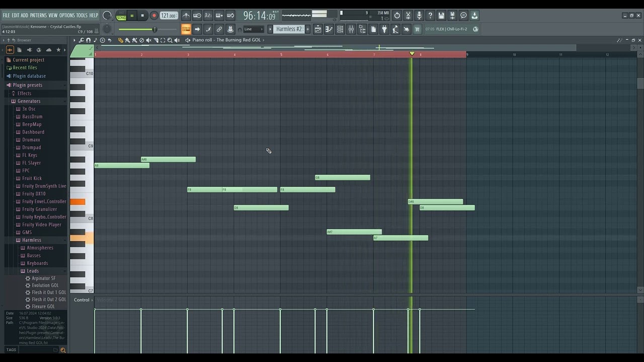Open the piano roll target channel arrow
The image size is (644, 362).
pyautogui.click(x=188, y=40)
